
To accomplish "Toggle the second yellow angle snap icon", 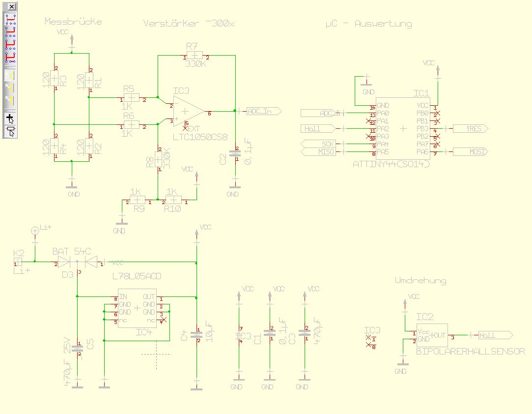I will click(10, 87).
